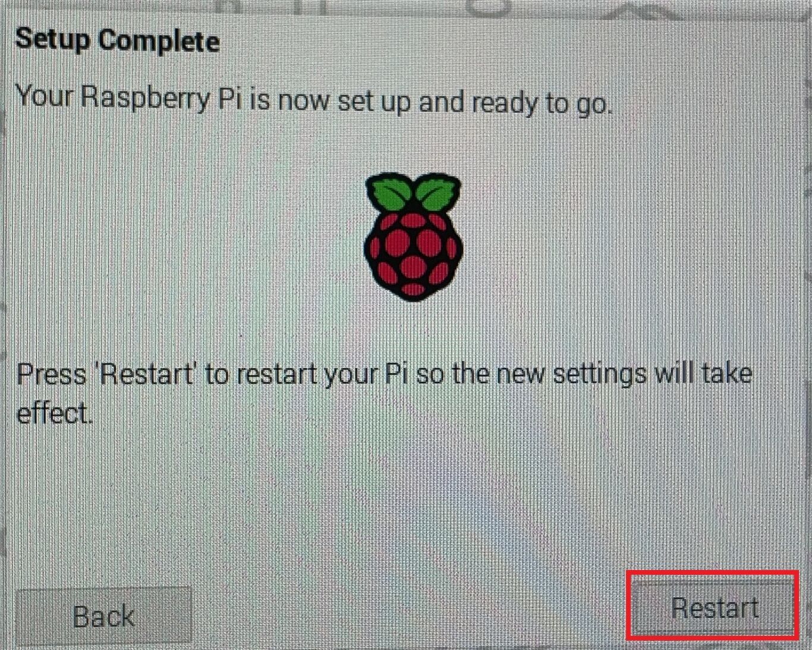
Task: Click the Restart button
Action: tap(713, 607)
